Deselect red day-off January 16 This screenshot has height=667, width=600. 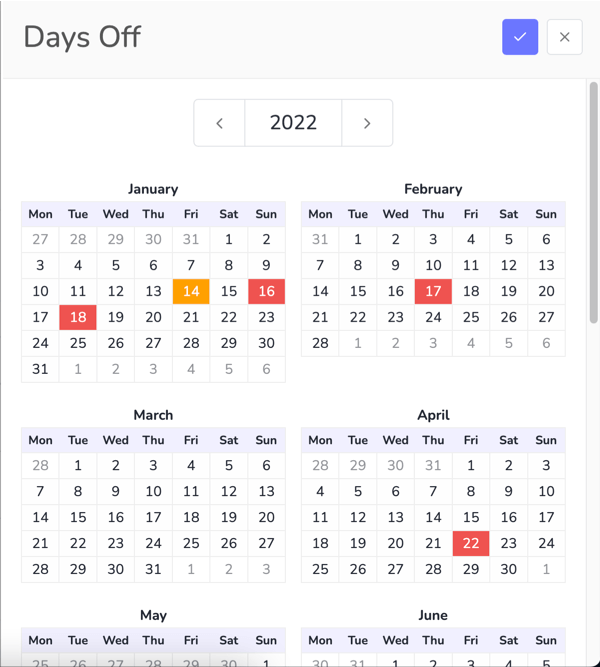tap(266, 291)
